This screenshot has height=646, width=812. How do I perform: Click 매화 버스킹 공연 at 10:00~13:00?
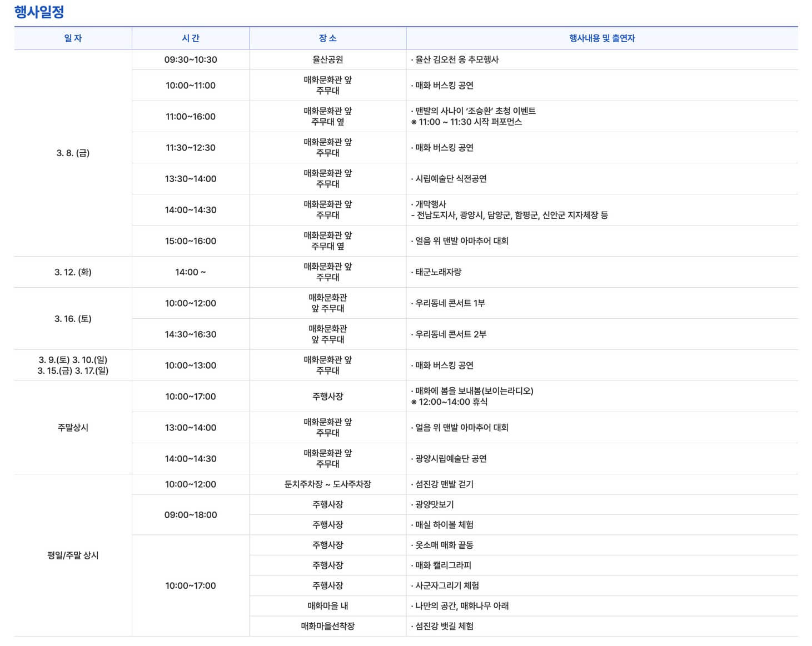point(442,365)
